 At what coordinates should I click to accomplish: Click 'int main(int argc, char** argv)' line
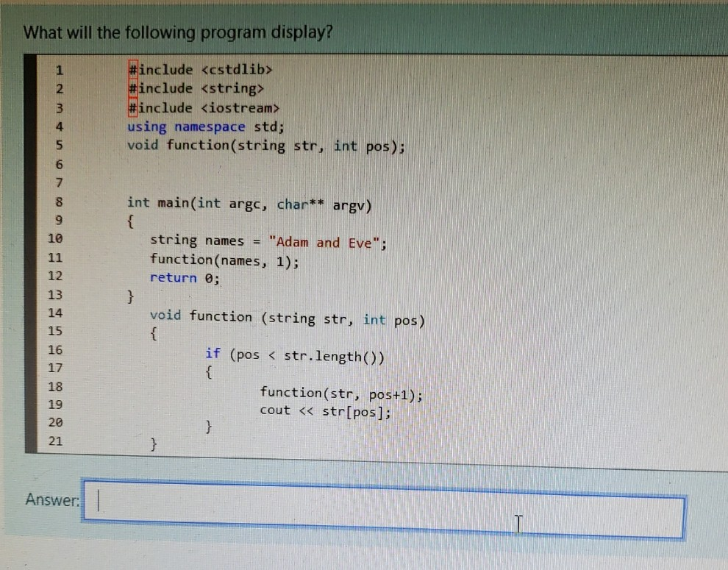tap(249, 204)
